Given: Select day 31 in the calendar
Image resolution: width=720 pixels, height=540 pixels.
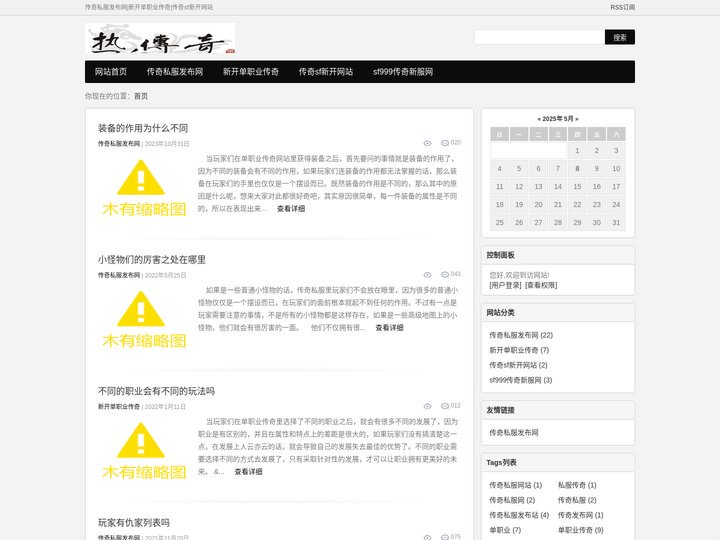Looking at the screenshot, I should point(616,223).
